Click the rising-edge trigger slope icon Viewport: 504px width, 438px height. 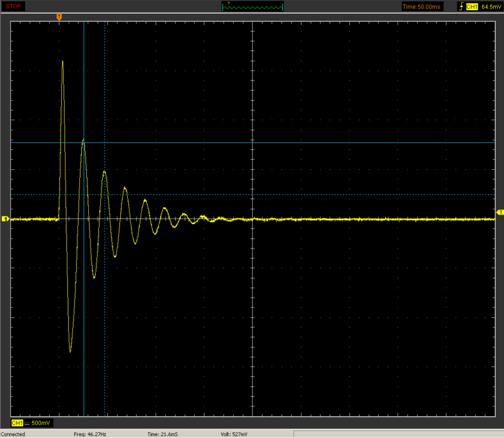[x=461, y=7]
